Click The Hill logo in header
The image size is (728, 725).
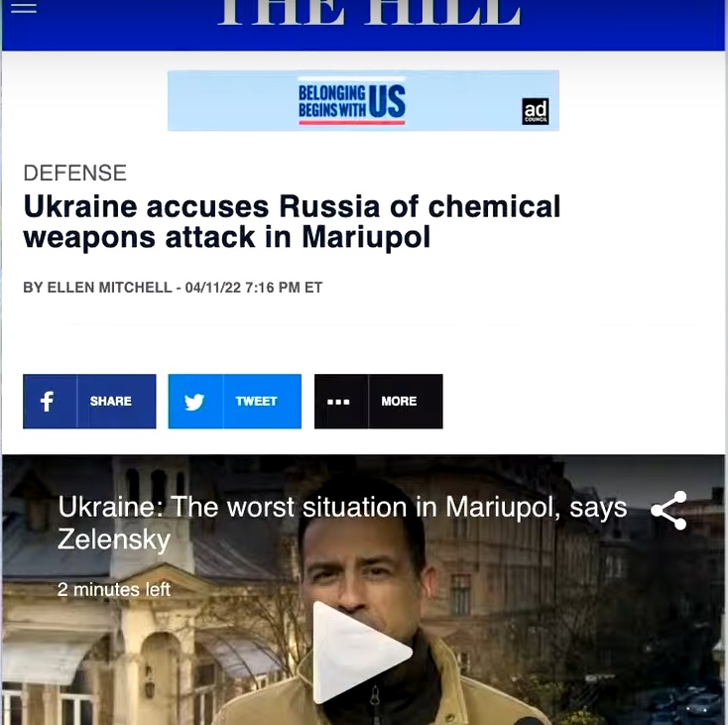[369, 13]
